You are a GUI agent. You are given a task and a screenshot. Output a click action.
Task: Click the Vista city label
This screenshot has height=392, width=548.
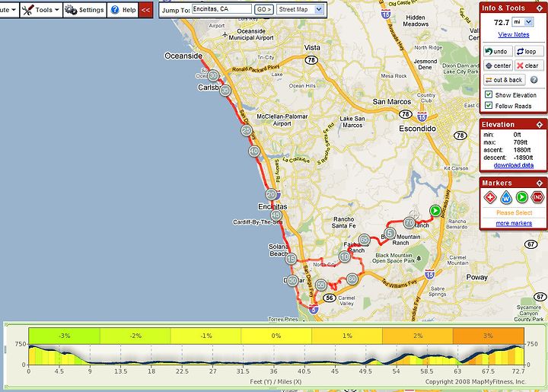point(312,47)
